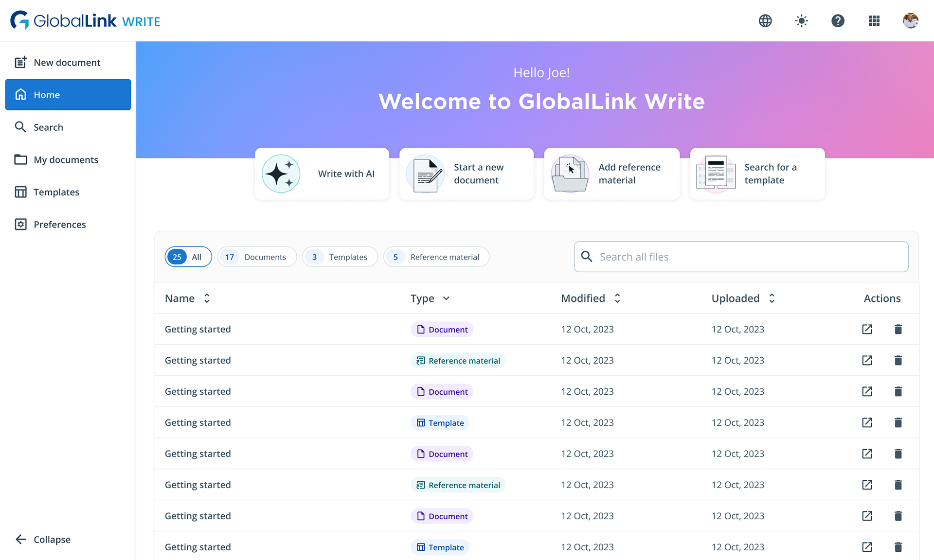Sort by Modified column arrows
The image size is (934, 560).
pos(617,298)
